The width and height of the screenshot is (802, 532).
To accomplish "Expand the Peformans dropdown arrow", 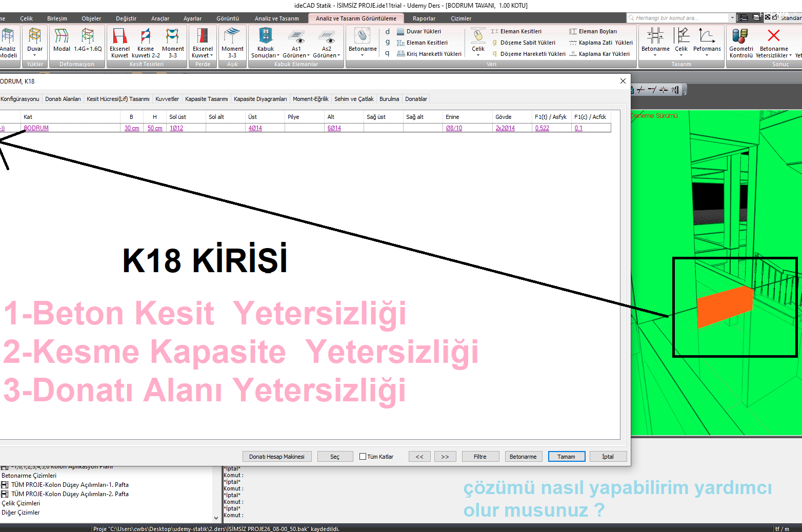I will click(707, 55).
